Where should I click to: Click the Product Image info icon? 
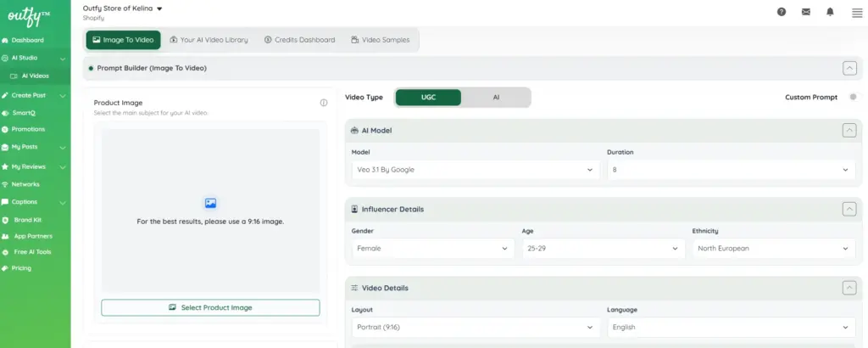point(324,103)
